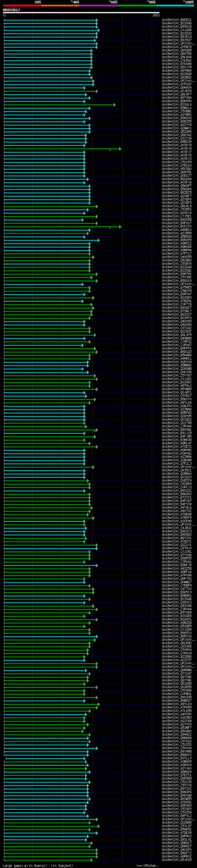
Task: Open hit UniRef100_A7PW78
Action: point(176,47)
